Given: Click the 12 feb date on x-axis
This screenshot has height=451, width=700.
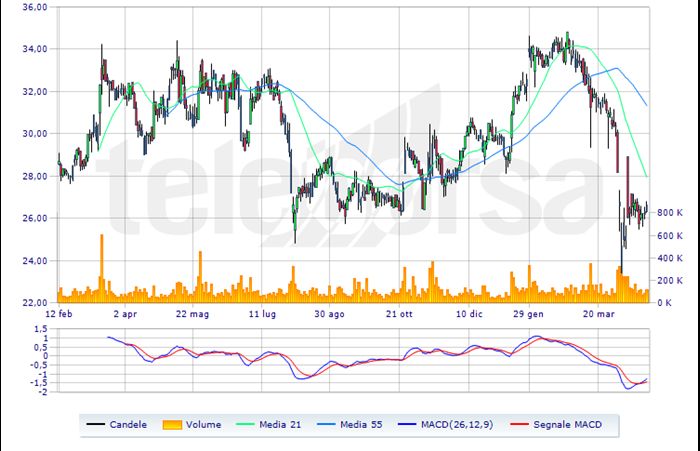Looking at the screenshot, I should coord(59,313).
